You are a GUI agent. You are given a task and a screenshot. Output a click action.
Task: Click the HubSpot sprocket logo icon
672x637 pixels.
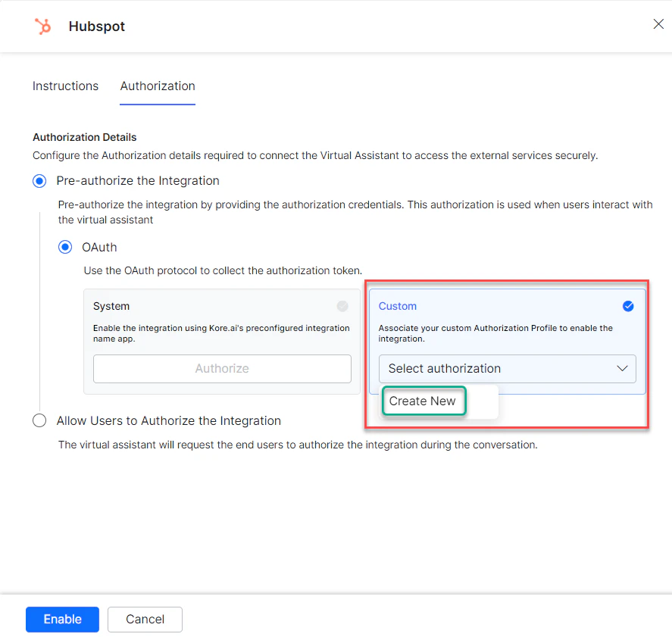coord(43,26)
